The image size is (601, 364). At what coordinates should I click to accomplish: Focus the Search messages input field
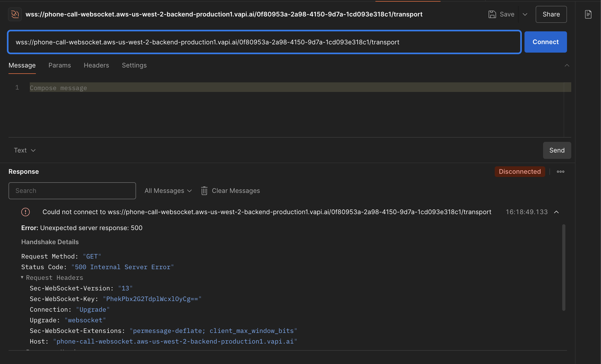pyautogui.click(x=72, y=191)
